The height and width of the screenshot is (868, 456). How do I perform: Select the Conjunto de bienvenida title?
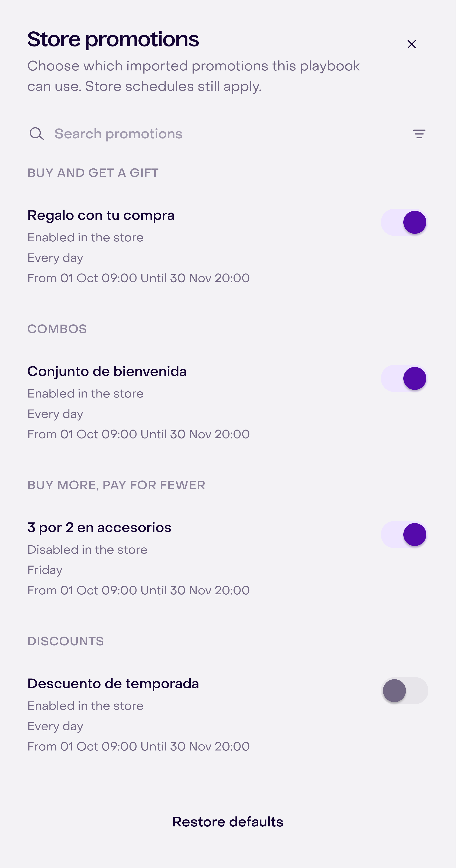point(107,372)
